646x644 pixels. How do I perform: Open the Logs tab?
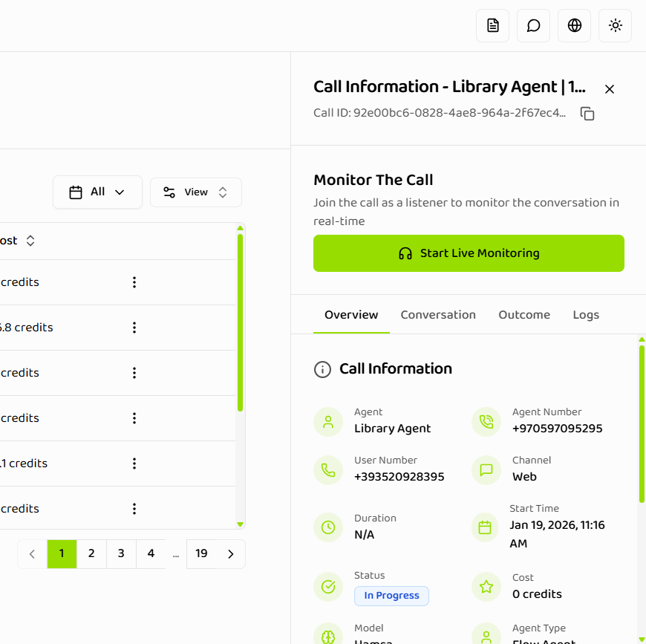coord(586,314)
